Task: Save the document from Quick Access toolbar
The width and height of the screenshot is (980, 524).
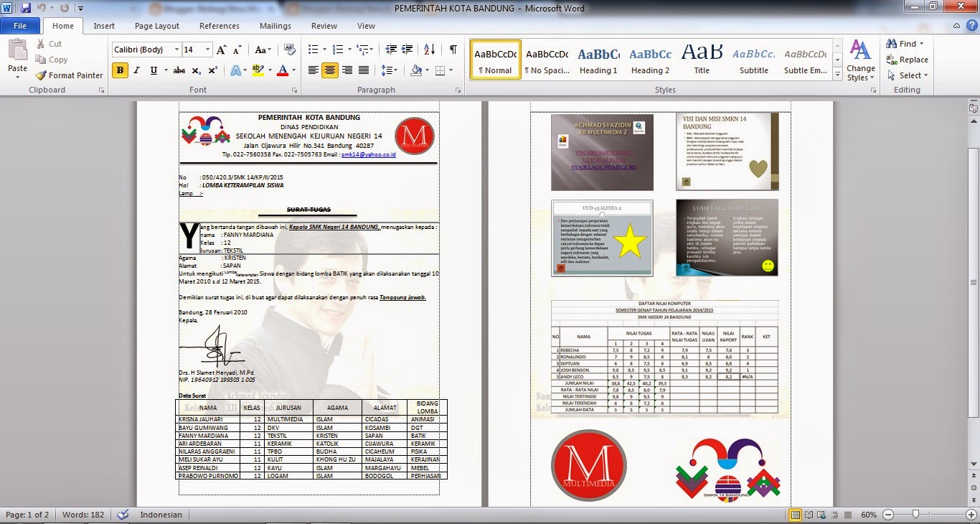Action: pos(27,8)
